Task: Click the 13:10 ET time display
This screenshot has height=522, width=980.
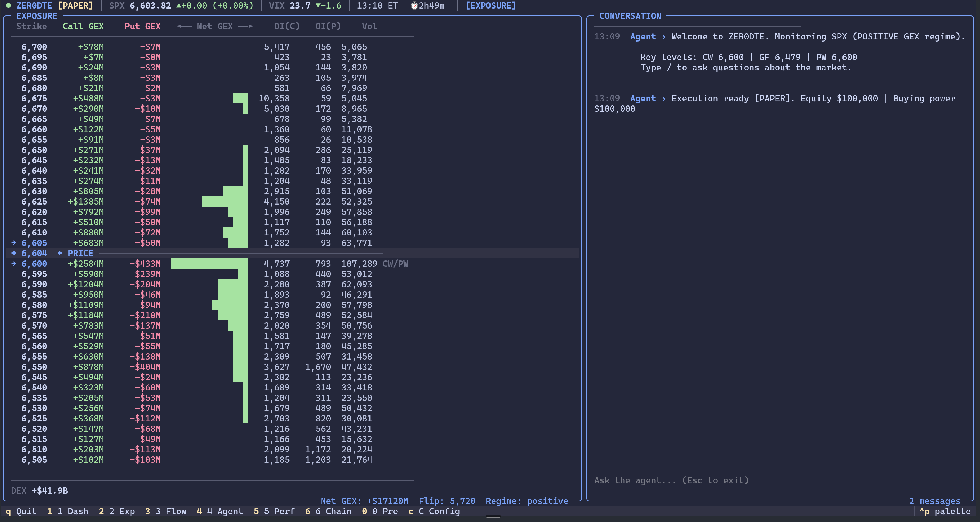Action: coord(377,6)
